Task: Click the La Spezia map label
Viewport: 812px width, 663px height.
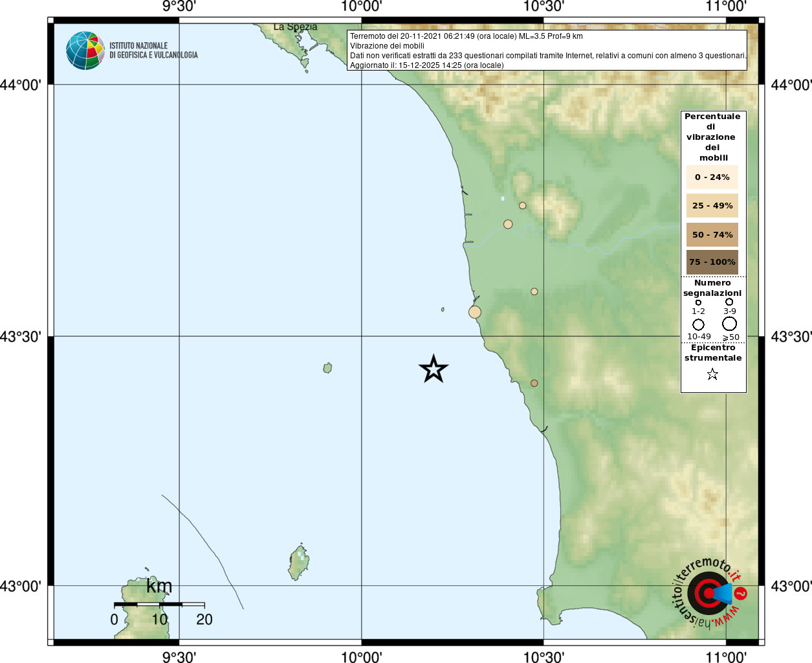Action: point(295,27)
